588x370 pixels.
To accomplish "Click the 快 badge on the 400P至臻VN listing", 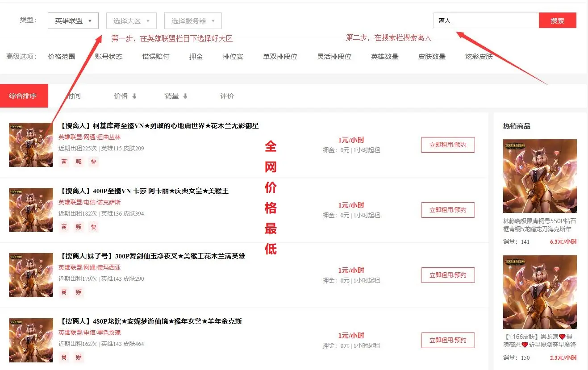I will pos(93,227).
